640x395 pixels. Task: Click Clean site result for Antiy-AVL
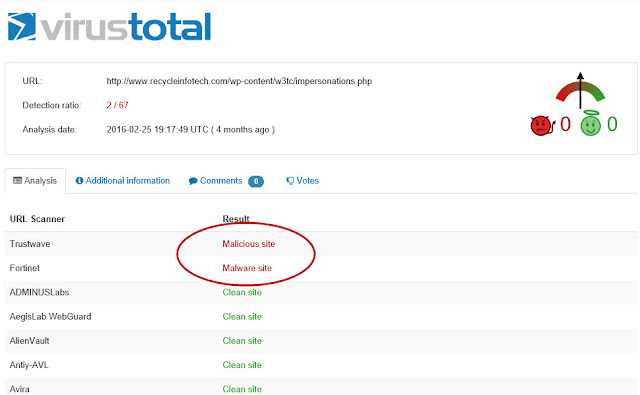pyautogui.click(x=242, y=365)
